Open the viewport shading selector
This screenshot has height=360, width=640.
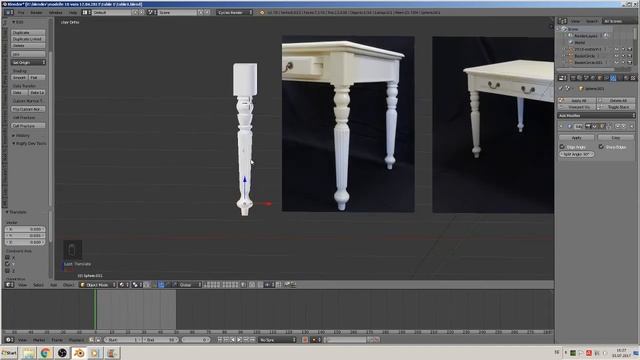tap(124, 285)
